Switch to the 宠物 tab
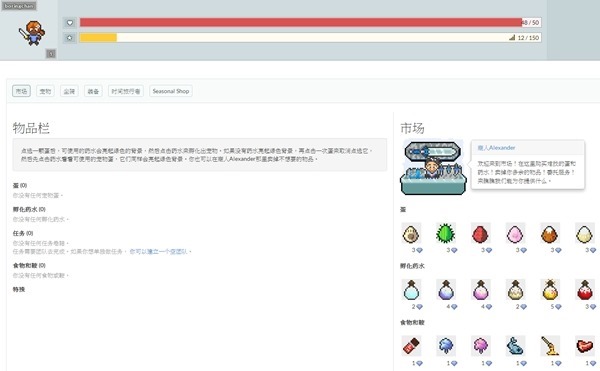 pos(45,91)
